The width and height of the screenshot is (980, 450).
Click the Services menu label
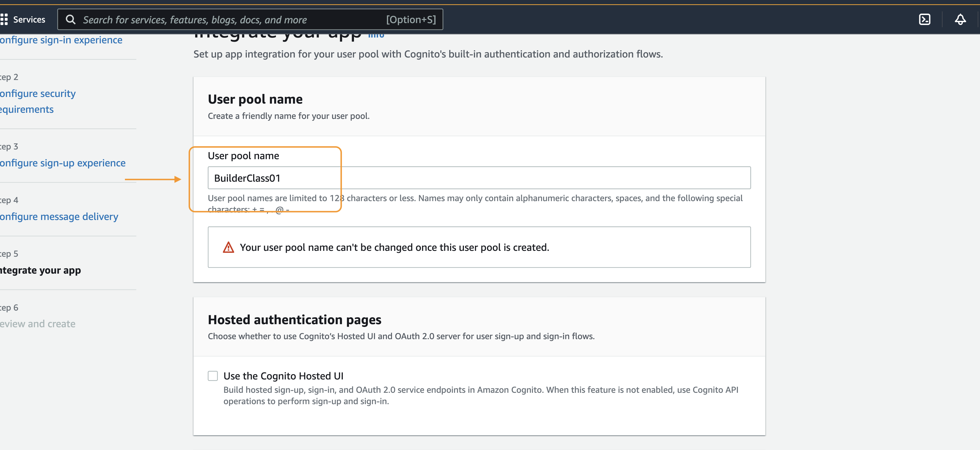pos(29,19)
